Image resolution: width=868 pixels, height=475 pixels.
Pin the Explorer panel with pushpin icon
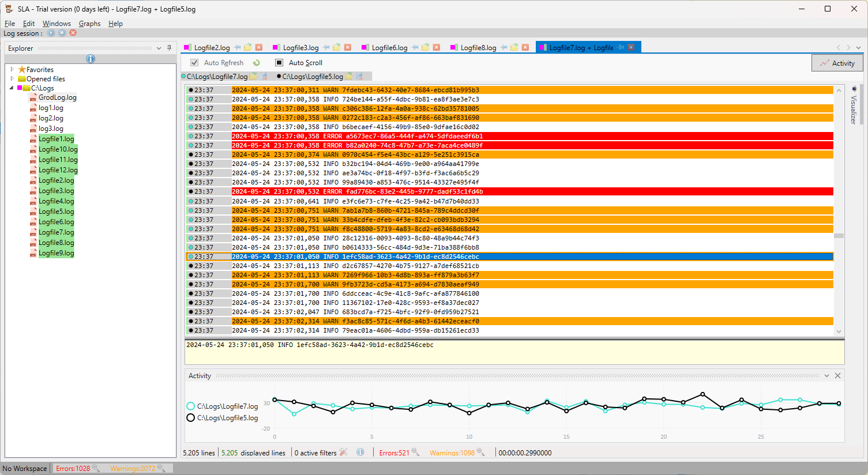coord(169,48)
